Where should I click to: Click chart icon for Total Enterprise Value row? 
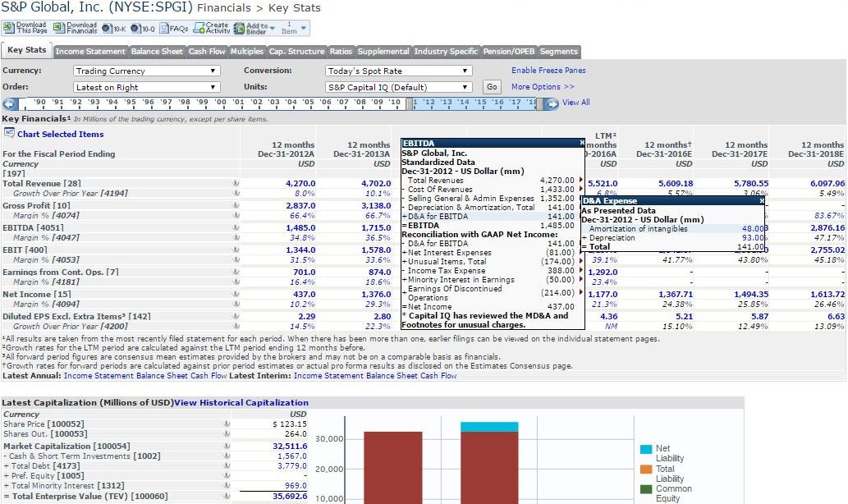coord(227,496)
